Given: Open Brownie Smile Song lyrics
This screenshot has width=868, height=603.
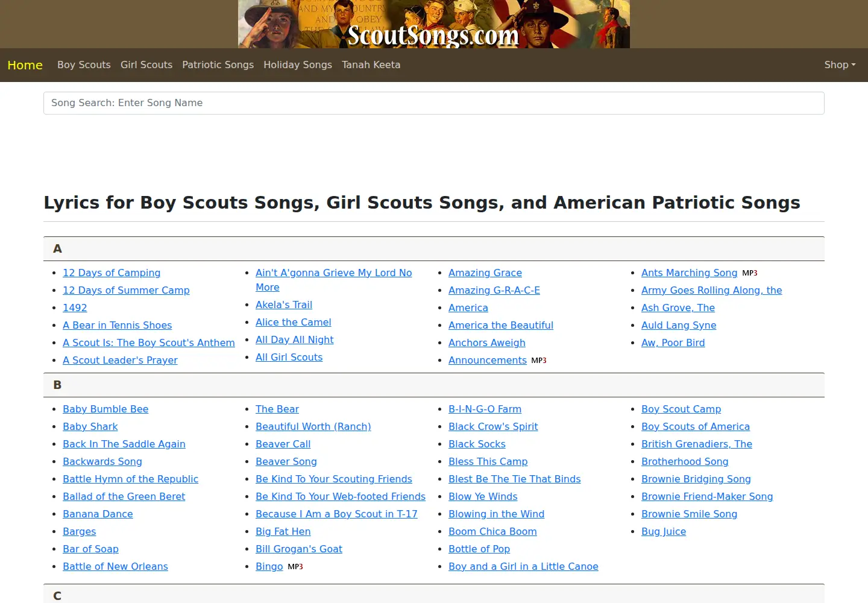Looking at the screenshot, I should pos(689,514).
